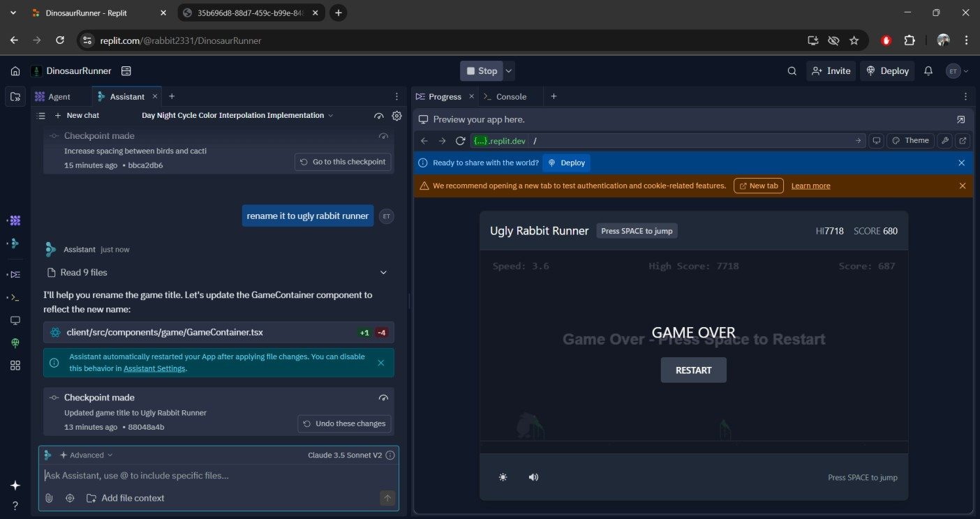Open the preview in a new tab
Image resolution: width=980 pixels, height=519 pixels.
[963, 140]
